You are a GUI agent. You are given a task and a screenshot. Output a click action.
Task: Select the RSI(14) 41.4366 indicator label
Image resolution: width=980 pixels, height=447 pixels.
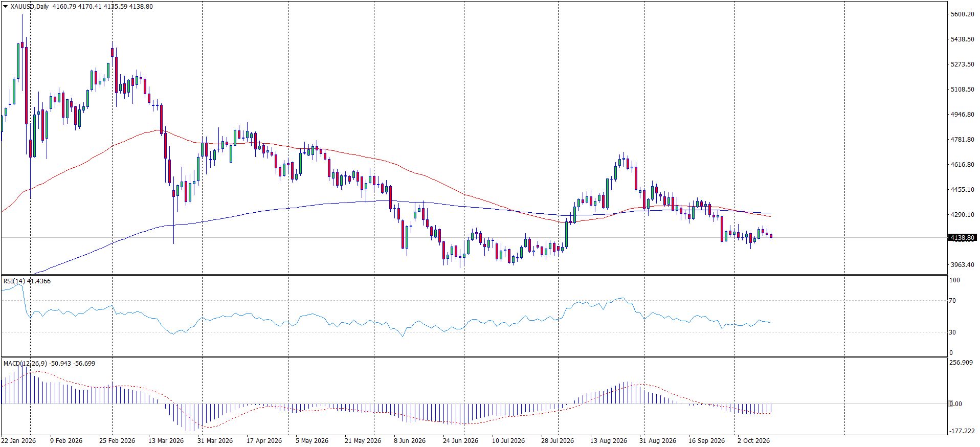click(27, 281)
